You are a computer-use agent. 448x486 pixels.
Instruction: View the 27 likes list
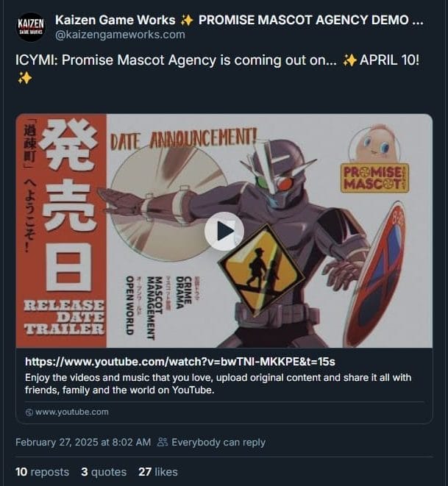click(x=158, y=472)
